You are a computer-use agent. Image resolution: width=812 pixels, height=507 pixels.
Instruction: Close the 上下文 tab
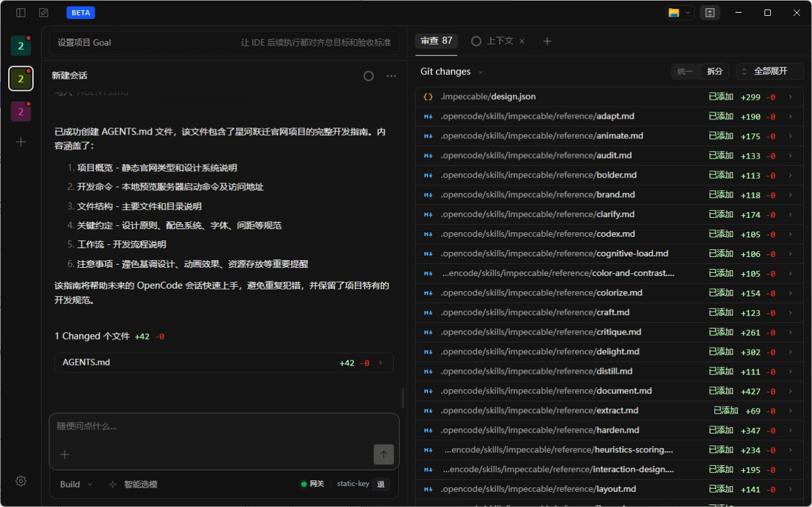[522, 41]
